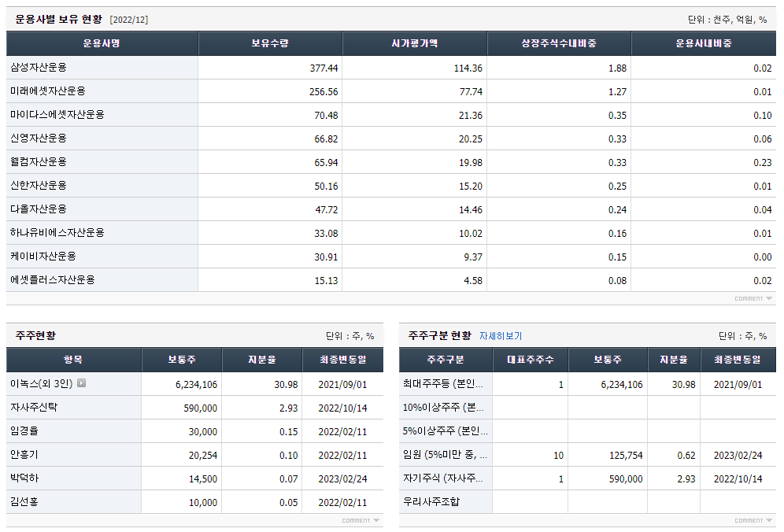Click holding value 377.44
The width and height of the screenshot is (784, 532).
[324, 68]
